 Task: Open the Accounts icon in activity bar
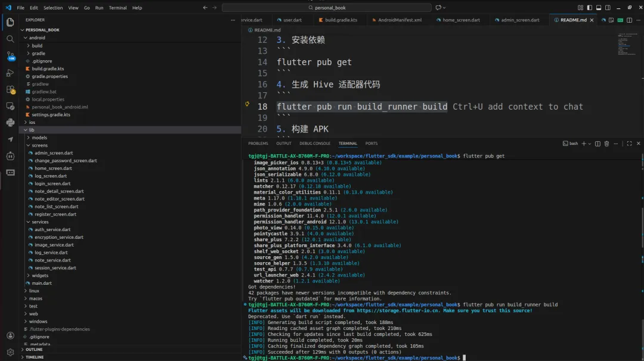point(10,335)
